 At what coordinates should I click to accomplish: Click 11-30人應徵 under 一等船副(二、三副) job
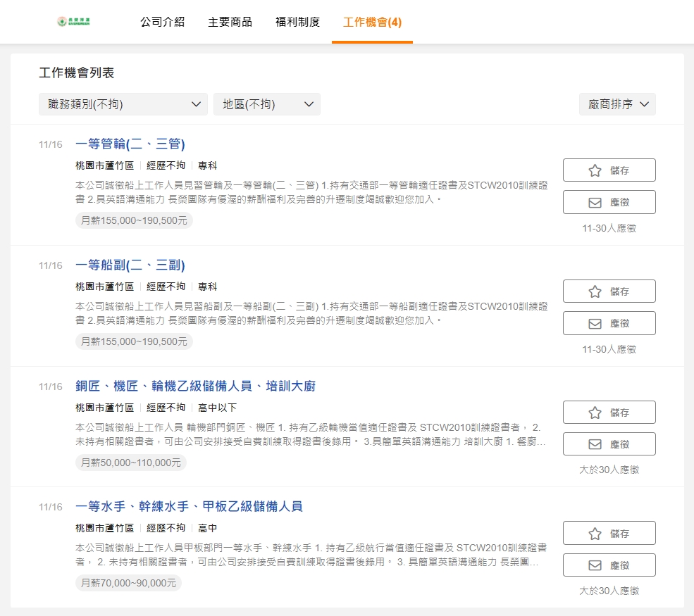coord(609,349)
